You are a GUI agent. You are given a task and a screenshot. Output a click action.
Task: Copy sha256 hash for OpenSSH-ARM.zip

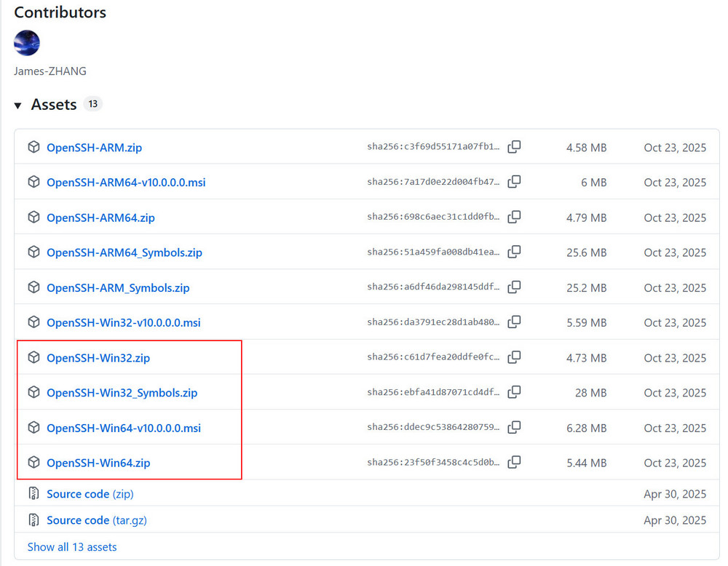pyautogui.click(x=514, y=147)
